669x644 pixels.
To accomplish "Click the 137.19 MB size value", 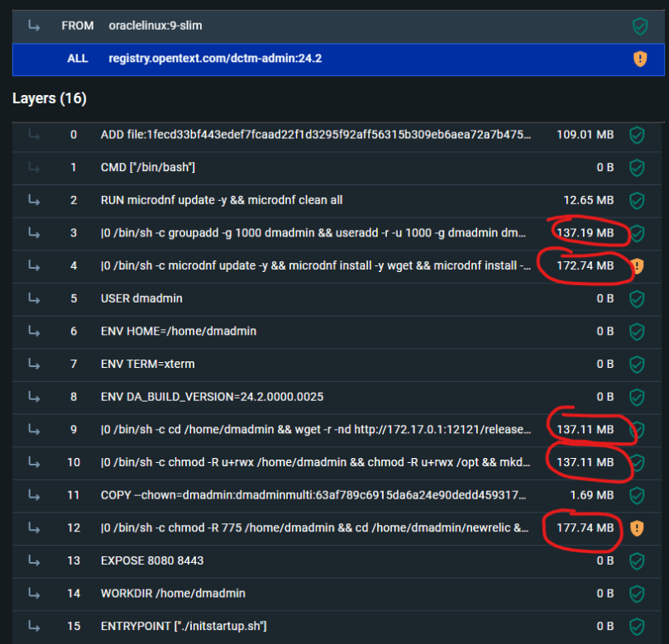I will pyautogui.click(x=585, y=233).
